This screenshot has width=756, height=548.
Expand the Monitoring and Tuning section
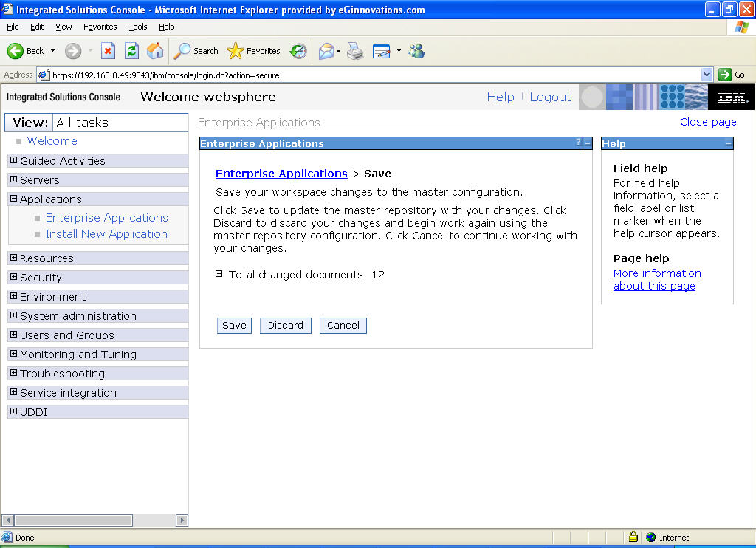pos(13,354)
